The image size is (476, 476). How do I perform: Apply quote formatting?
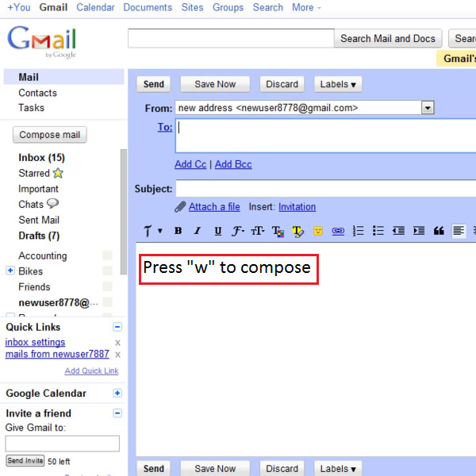(x=439, y=231)
